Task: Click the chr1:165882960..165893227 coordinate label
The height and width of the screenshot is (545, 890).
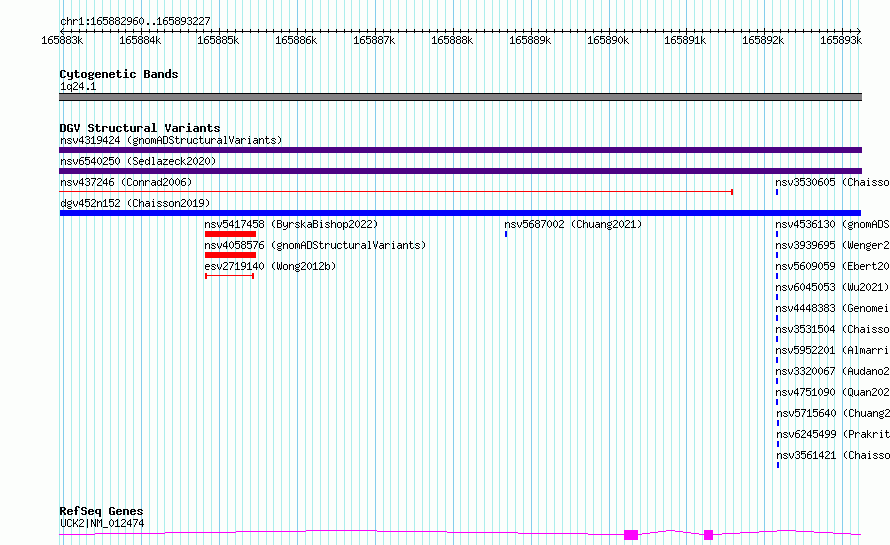Action: [x=135, y=22]
